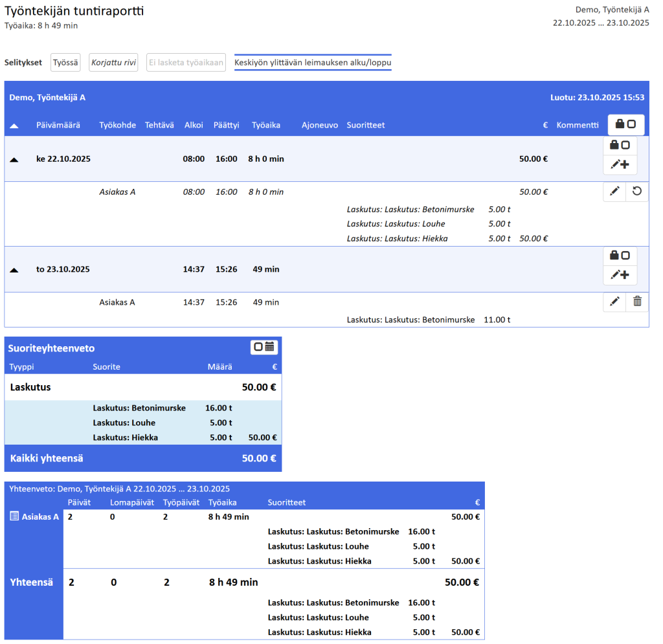Collapse all rows with header arrow
663x644 pixels.
click(14, 126)
